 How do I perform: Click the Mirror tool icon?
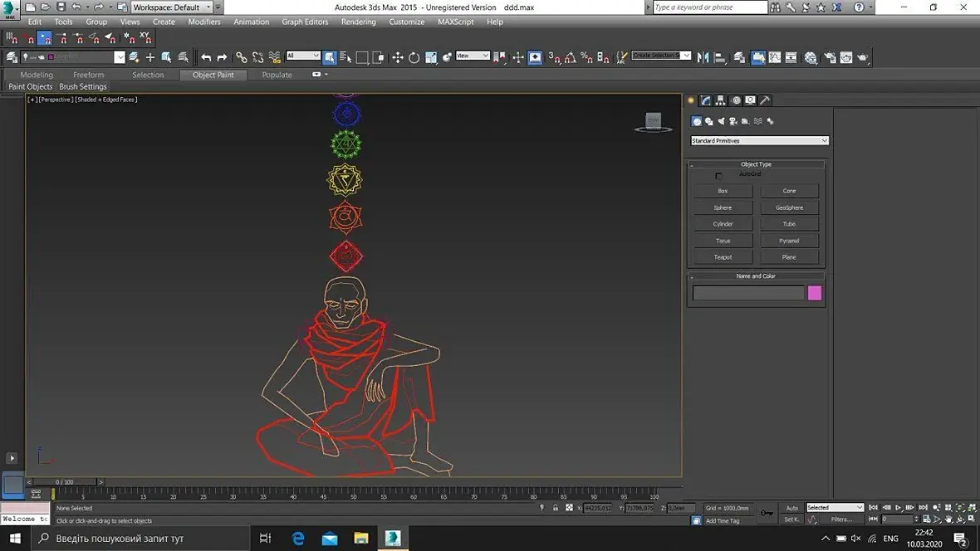tap(703, 57)
